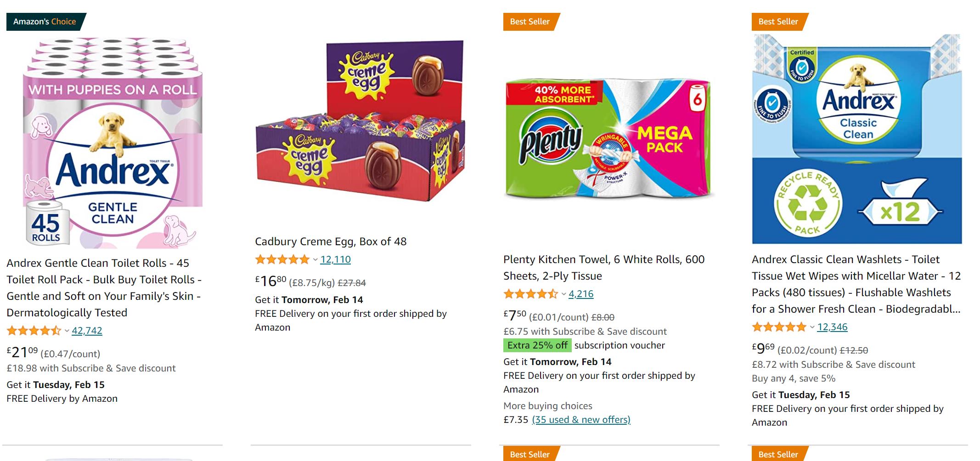Image resolution: width=980 pixels, height=461 pixels.
Task: Expand rating breakdown arrow for Cadbury Creme Egg
Action: pos(315,259)
